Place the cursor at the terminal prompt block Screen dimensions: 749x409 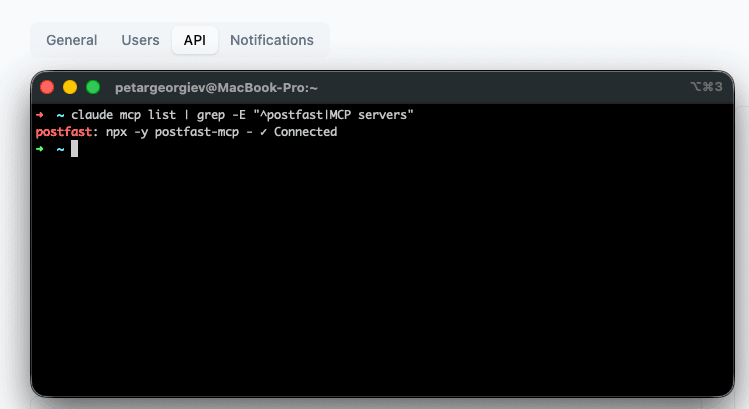pos(75,149)
